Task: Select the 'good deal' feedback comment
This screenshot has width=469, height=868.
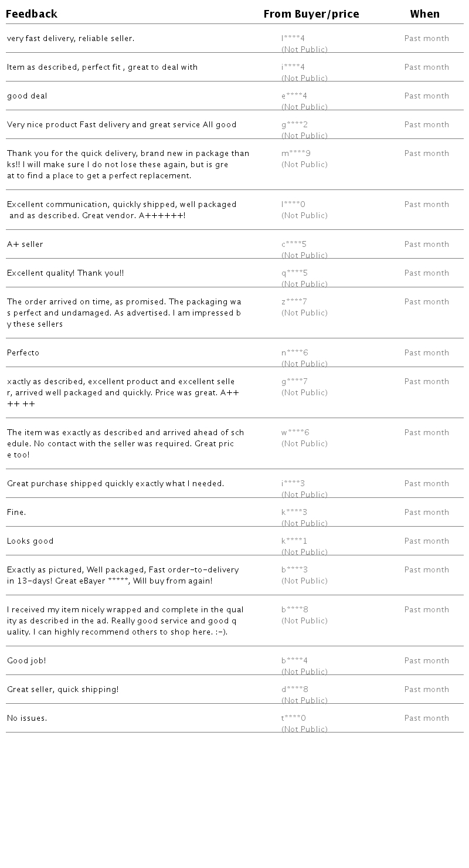Action: tap(27, 96)
